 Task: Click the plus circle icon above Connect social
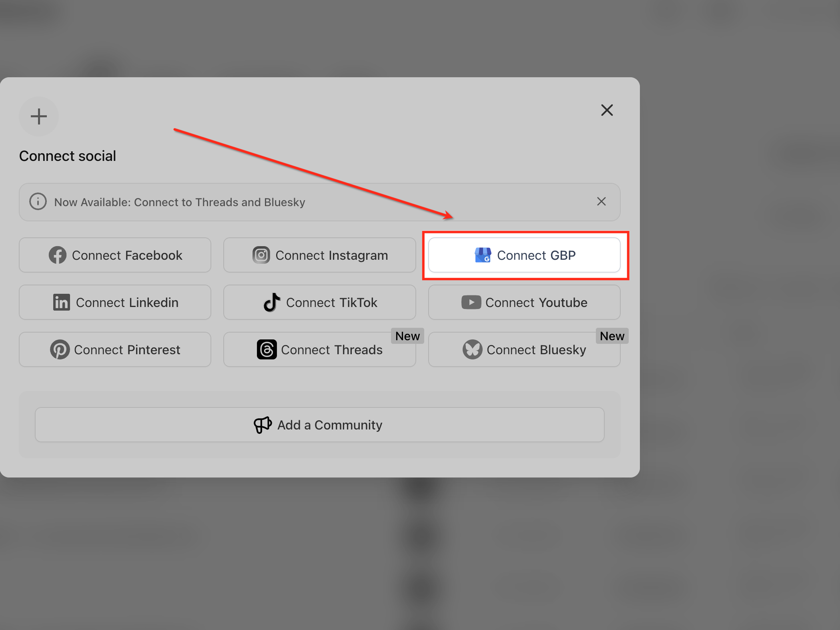39,116
